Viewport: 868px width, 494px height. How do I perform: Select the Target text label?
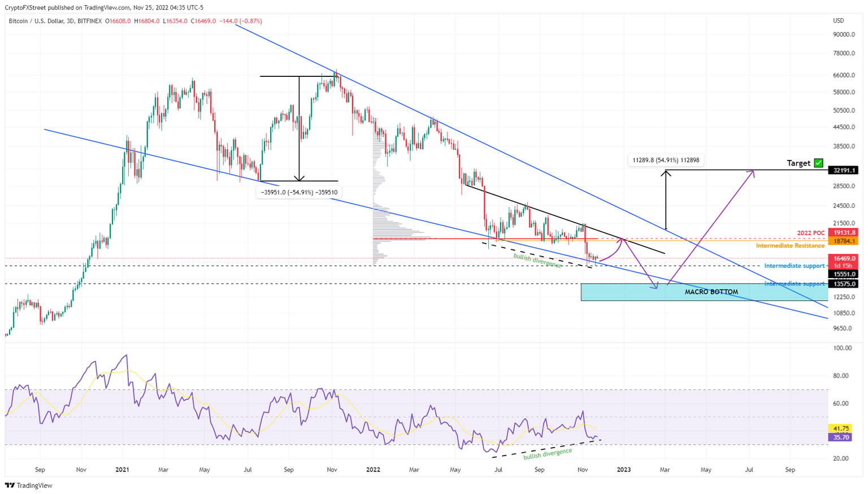coord(798,163)
